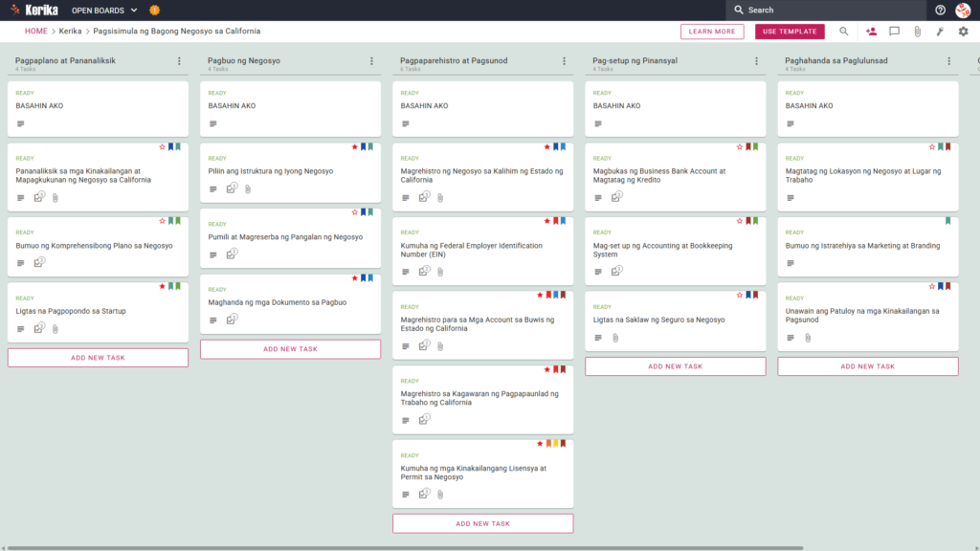Toggle star on Magrehistro ng Negosyo sa Kalihim card

coord(546,146)
